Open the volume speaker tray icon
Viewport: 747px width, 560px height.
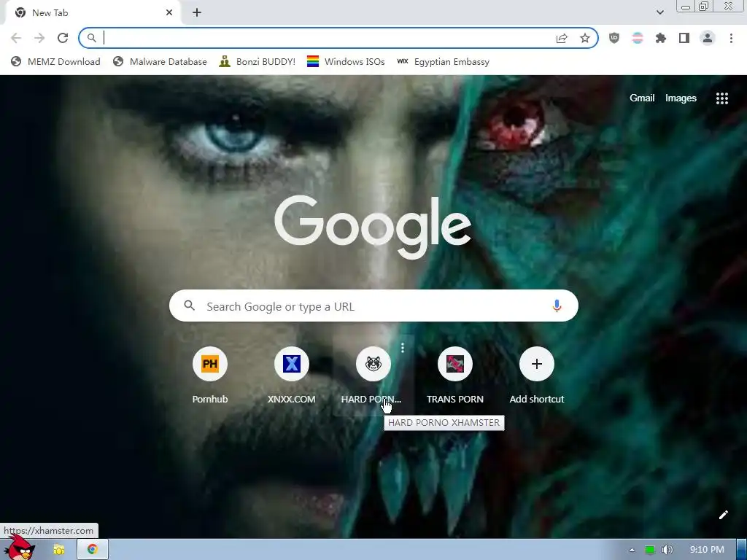coord(667,550)
